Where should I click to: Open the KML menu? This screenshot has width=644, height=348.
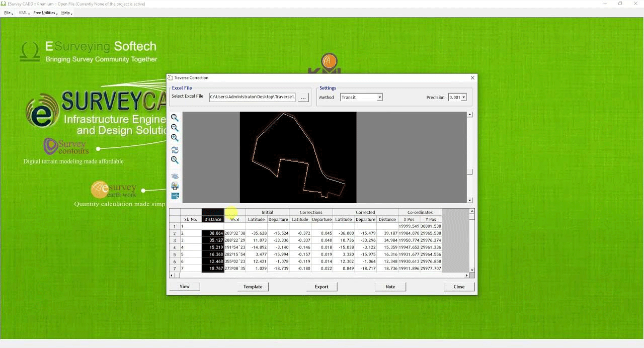24,13
